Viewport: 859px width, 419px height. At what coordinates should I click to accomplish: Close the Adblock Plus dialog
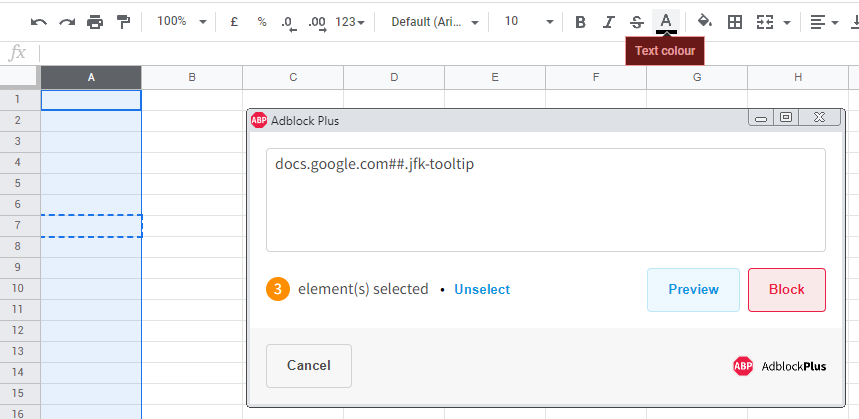pyautogui.click(x=820, y=117)
